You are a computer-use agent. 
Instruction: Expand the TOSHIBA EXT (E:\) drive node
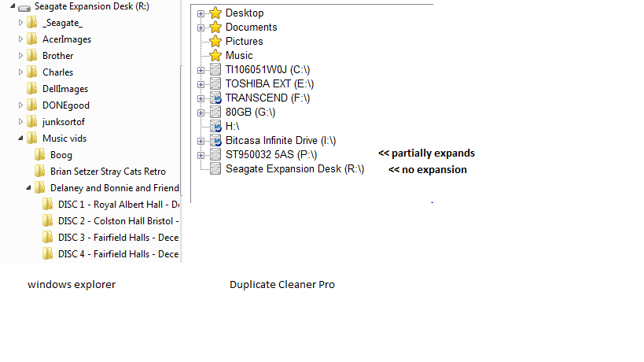[x=201, y=84]
